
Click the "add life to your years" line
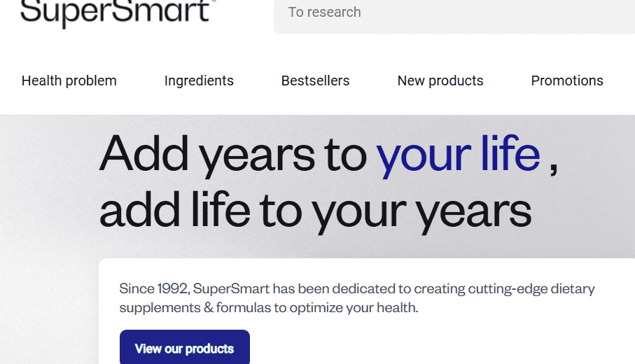[315, 211]
